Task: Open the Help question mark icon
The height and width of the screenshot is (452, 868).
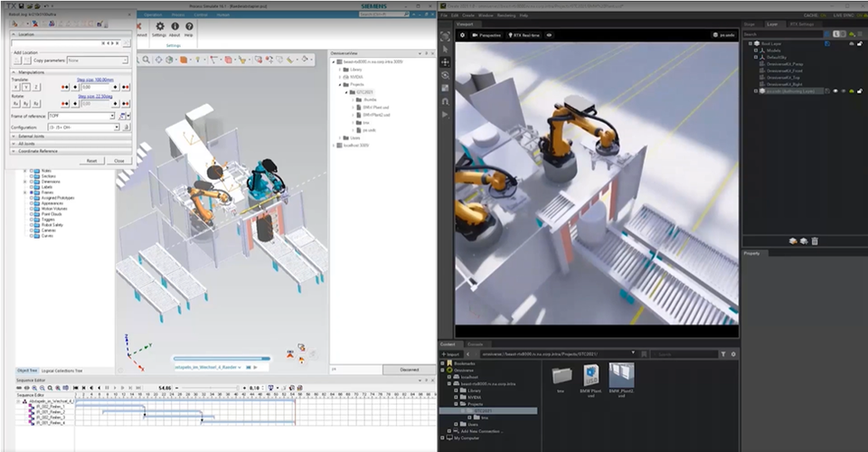Action: [189, 26]
